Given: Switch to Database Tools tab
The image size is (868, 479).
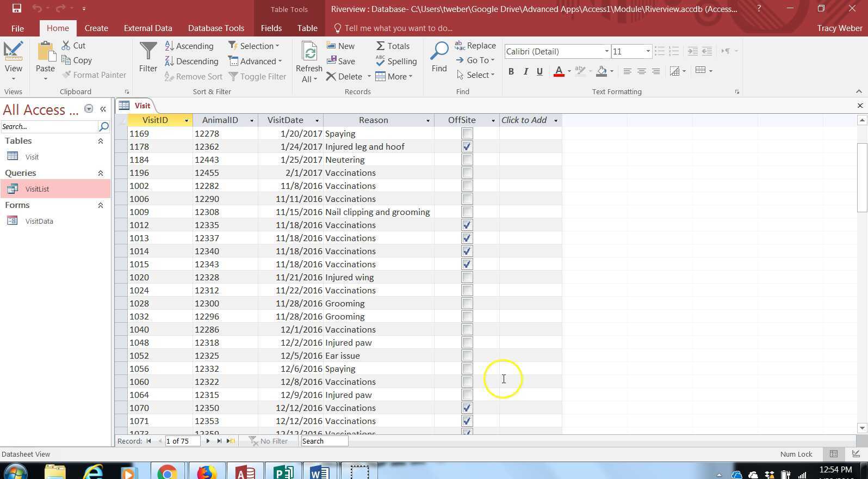Looking at the screenshot, I should (216, 28).
